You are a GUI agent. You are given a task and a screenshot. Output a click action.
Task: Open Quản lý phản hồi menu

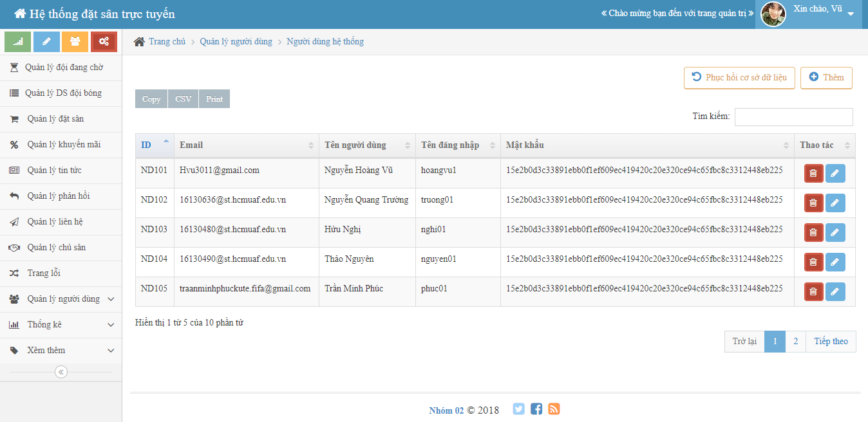[61, 196]
